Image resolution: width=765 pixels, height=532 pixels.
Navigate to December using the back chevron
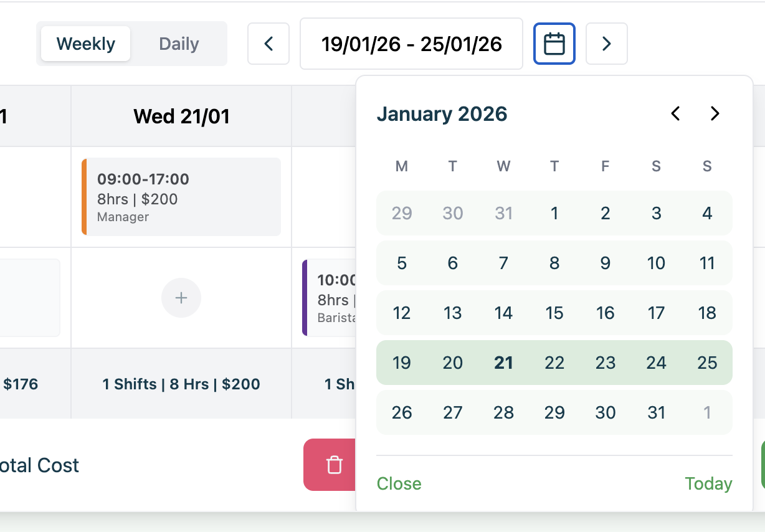click(675, 113)
